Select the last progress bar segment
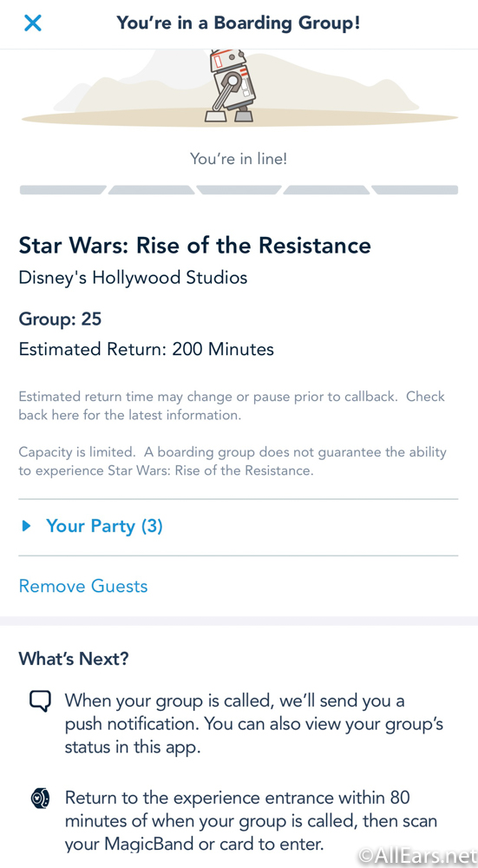 click(415, 190)
